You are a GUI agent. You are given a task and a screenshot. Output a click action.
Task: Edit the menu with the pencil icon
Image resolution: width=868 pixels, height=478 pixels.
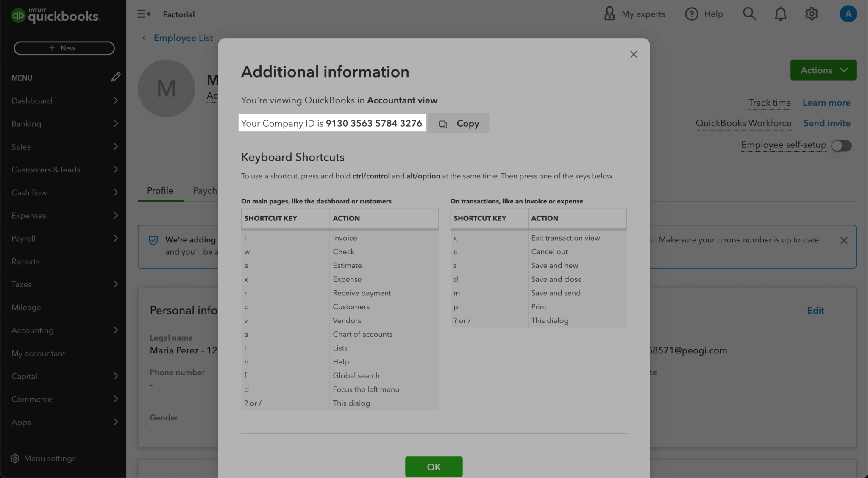116,77
